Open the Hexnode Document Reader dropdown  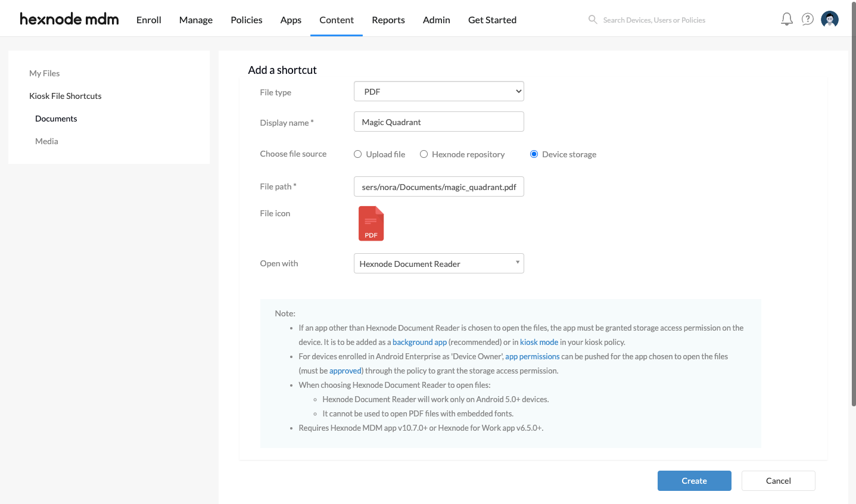coord(439,263)
